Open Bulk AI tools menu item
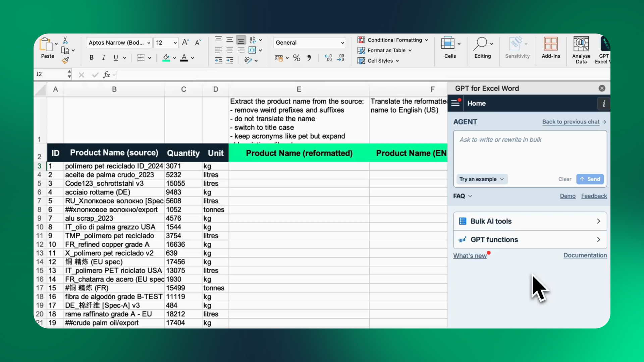 tap(530, 221)
